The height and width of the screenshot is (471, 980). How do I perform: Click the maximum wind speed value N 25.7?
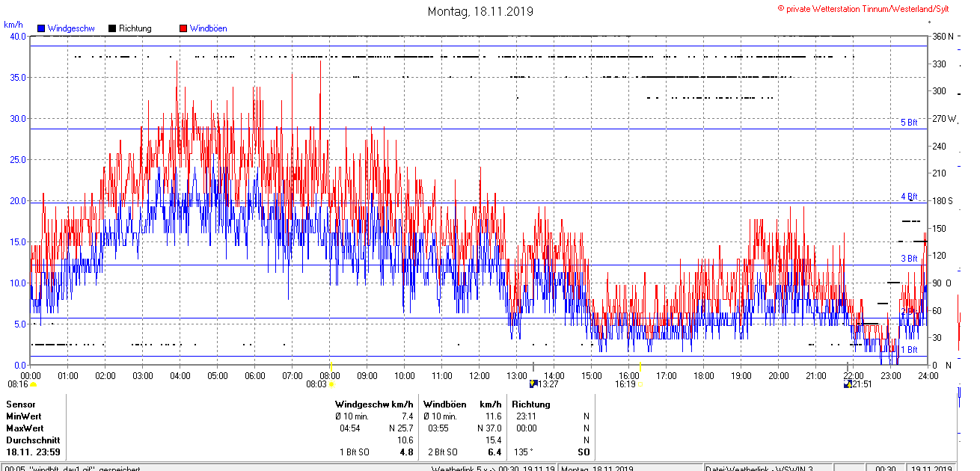click(x=401, y=428)
